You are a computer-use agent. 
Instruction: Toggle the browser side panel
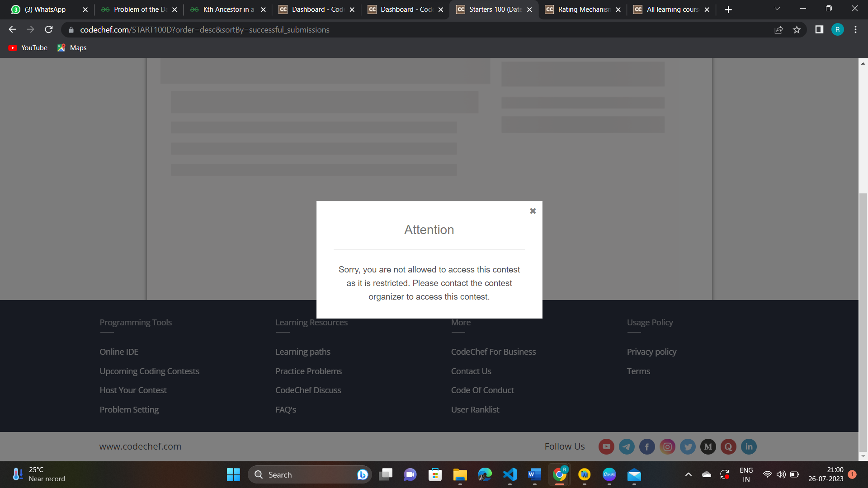[819, 30]
